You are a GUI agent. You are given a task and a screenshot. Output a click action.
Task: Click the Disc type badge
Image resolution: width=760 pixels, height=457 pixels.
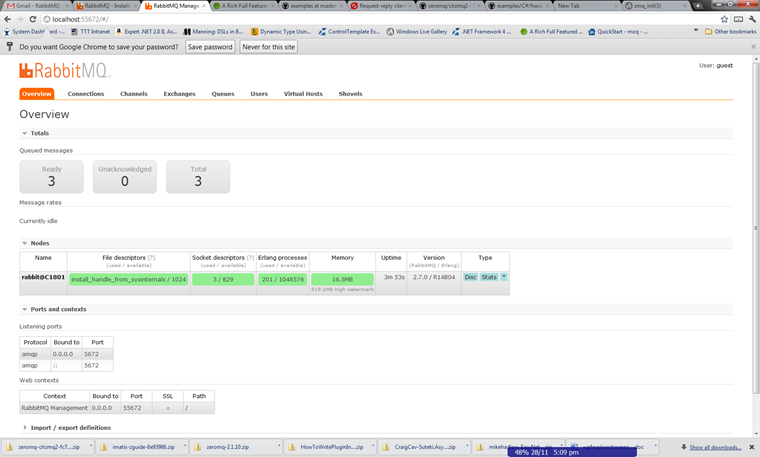tap(471, 277)
